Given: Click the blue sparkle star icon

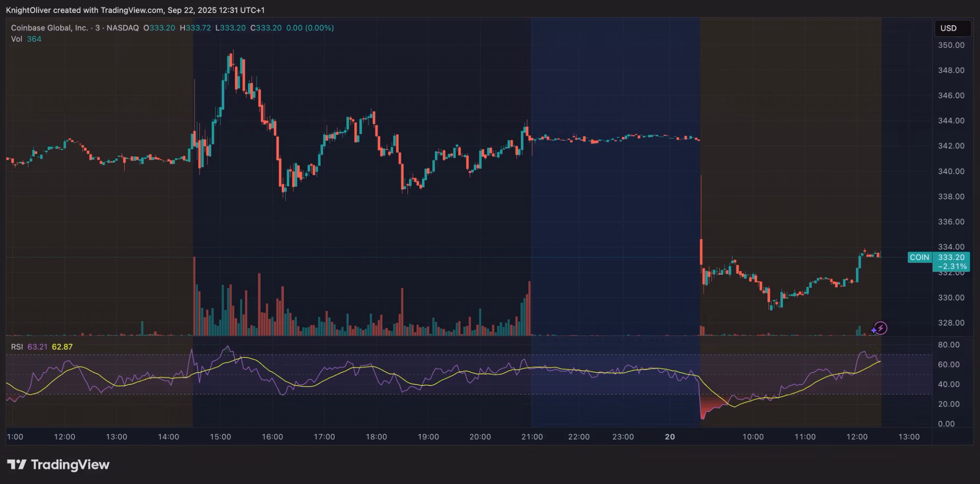Looking at the screenshot, I should [874, 330].
